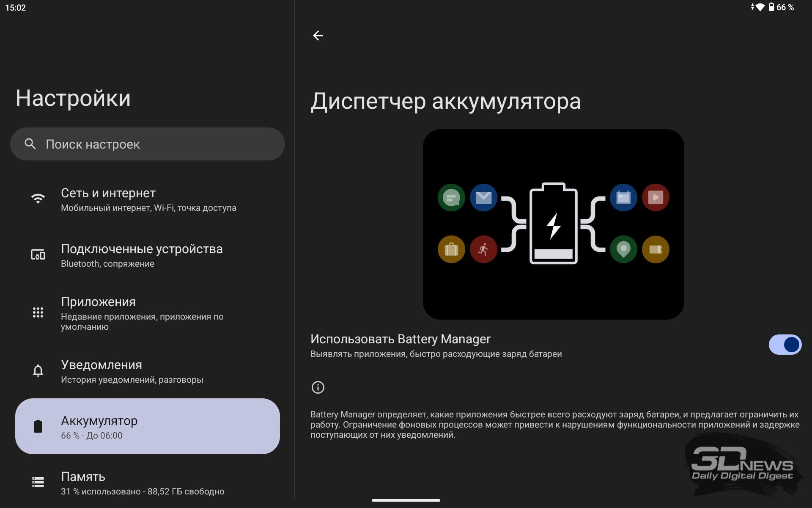Toggle the Использовать Battery Manager switch
Image resolution: width=812 pixels, height=508 pixels.
point(785,345)
